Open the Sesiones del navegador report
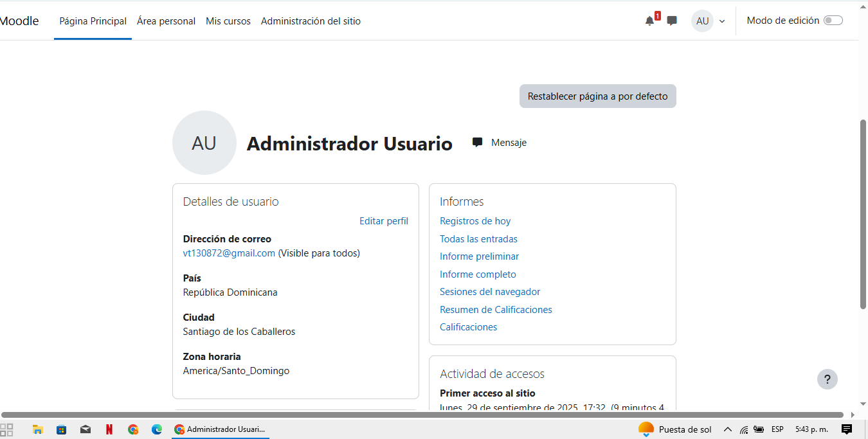The width and height of the screenshot is (868, 439). pos(490,292)
